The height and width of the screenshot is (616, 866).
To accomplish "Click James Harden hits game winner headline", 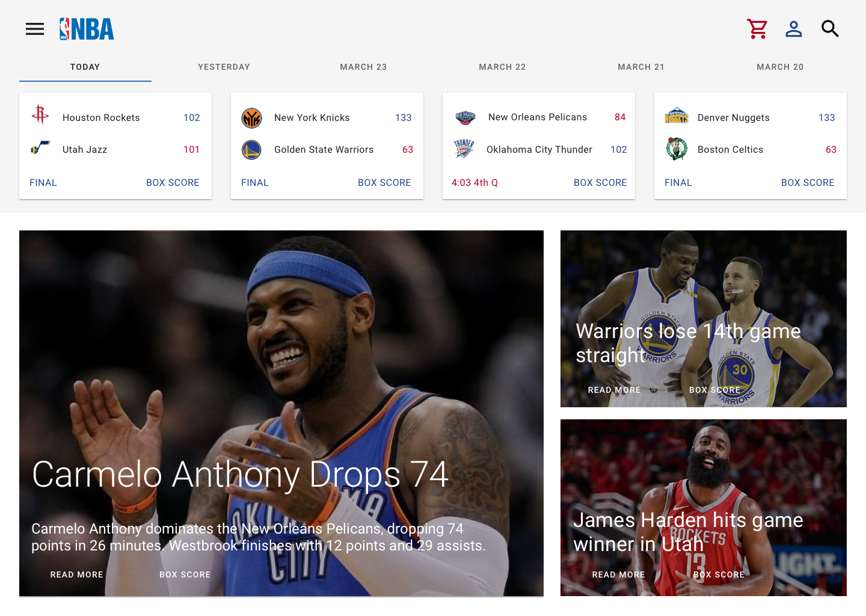I will [688, 532].
